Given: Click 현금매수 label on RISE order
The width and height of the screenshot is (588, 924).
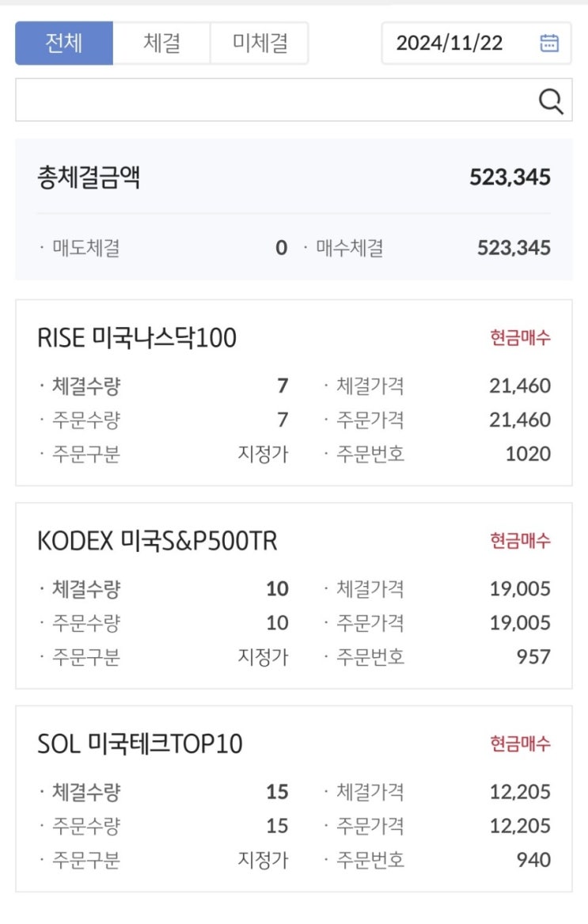Looking at the screenshot, I should coord(520,338).
